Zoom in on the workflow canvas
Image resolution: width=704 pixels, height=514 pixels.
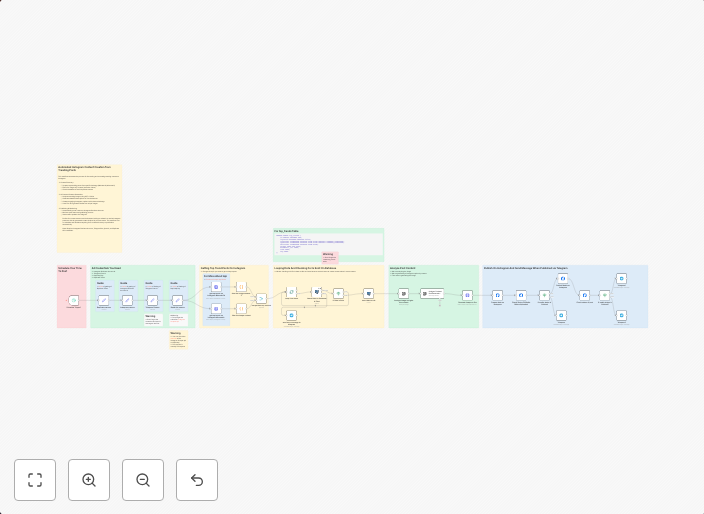pos(89,480)
